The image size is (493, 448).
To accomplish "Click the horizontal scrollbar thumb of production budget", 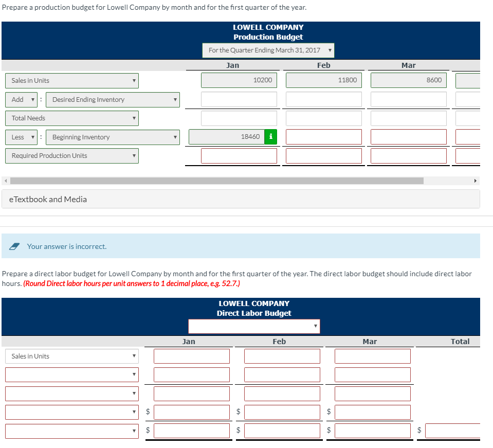I will [x=217, y=181].
